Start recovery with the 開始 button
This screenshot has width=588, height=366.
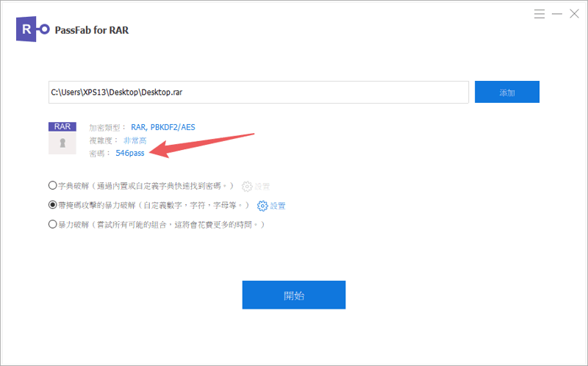293,295
